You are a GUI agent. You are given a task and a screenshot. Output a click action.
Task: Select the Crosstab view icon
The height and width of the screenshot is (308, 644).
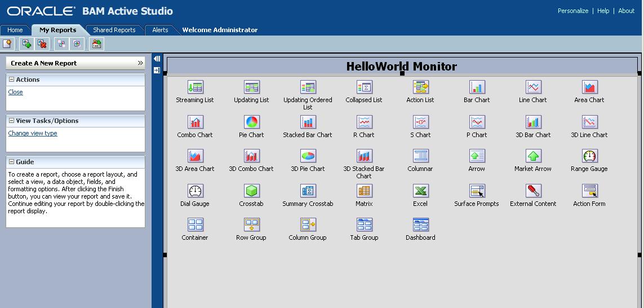[x=251, y=191]
